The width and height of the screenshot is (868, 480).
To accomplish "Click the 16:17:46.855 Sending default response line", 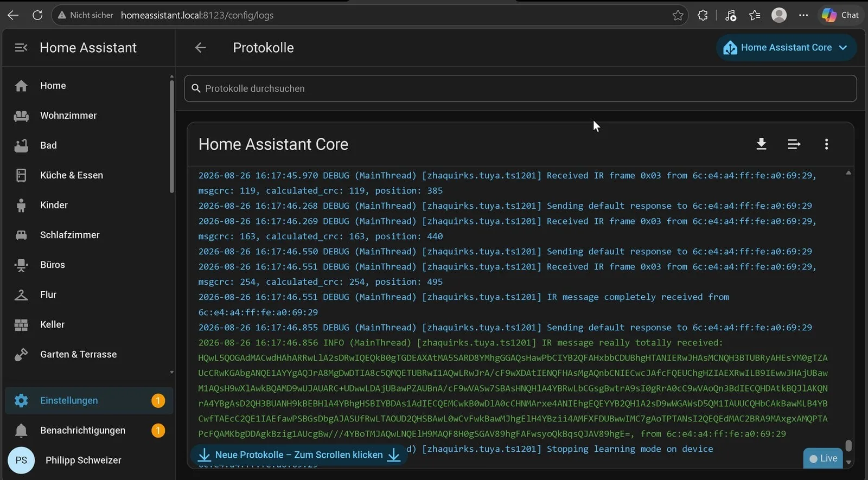I will (x=505, y=328).
